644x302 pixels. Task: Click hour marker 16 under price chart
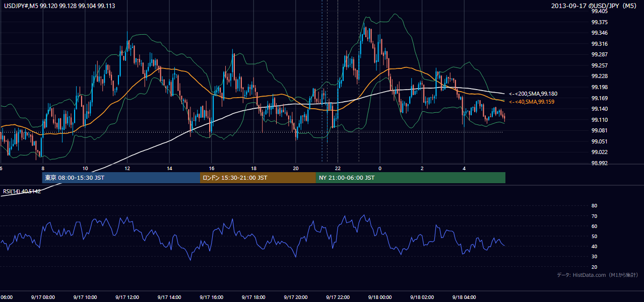pos(212,168)
